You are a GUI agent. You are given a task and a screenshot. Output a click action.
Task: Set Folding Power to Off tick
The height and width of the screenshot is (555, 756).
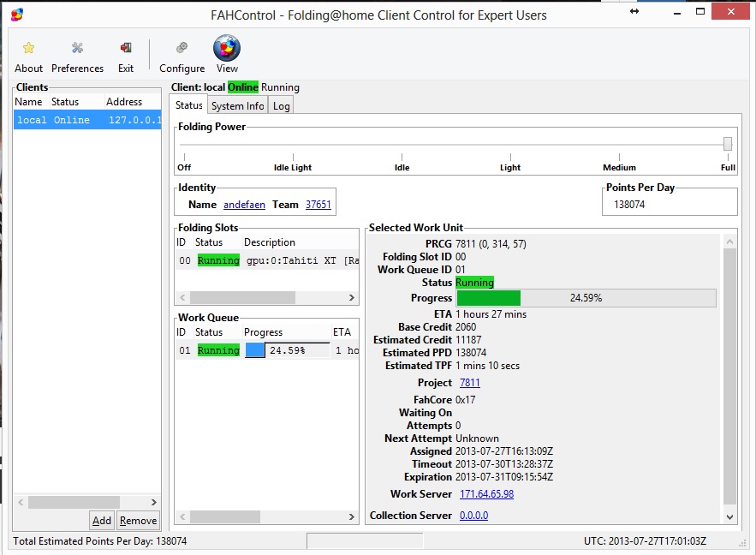coord(184,158)
